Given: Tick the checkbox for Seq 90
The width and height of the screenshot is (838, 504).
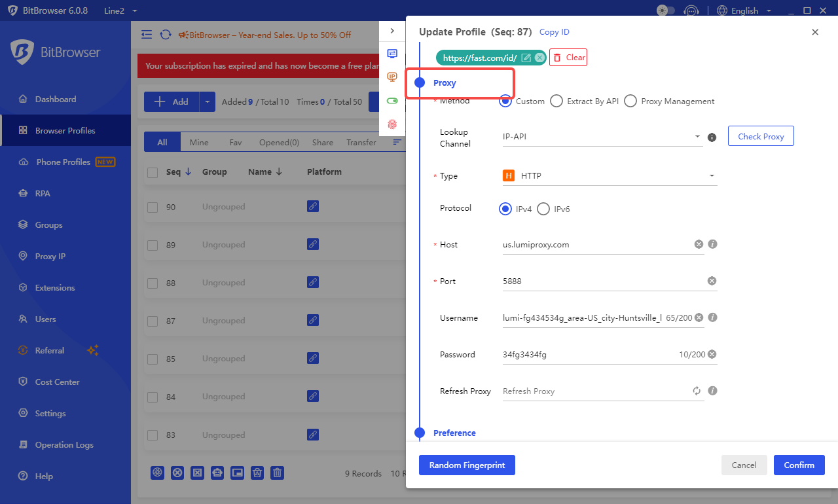Looking at the screenshot, I should (x=153, y=207).
